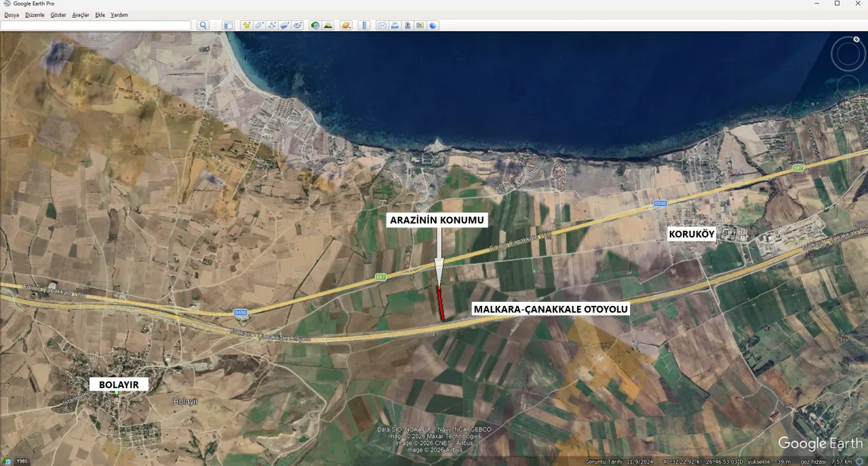Click the Email envelope icon
Screen dimensions: 868x466
pos(382,25)
